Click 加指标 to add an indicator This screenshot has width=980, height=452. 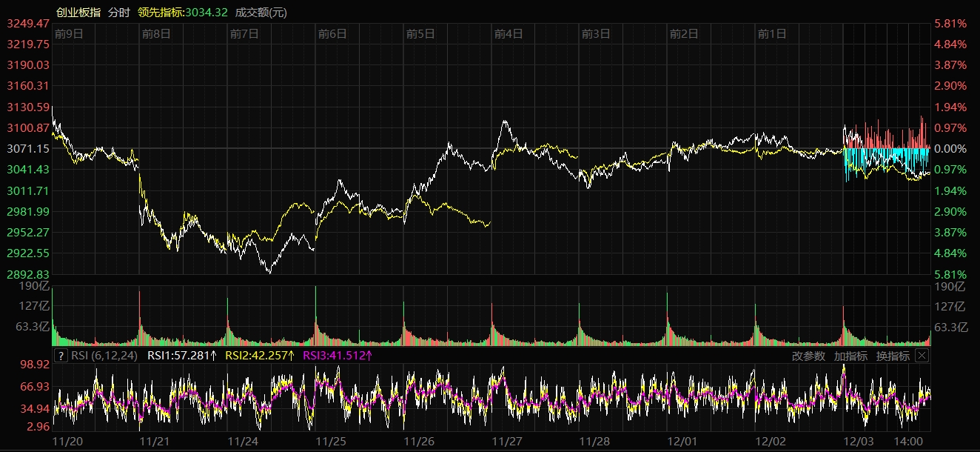pos(850,356)
